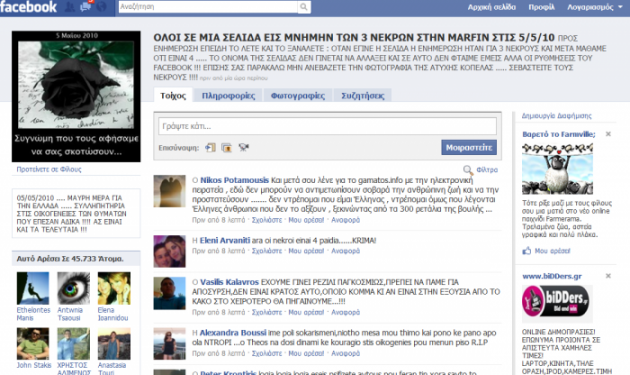Open Antwnia Tsaousi eye photo thumbnail
The width and height of the screenshot is (630, 375).
(74, 288)
